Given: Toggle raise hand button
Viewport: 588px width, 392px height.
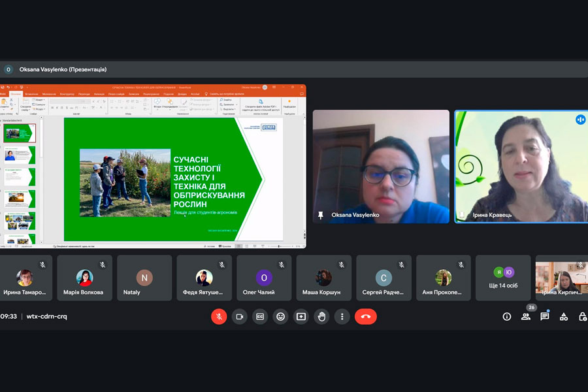Looking at the screenshot, I should click(x=321, y=317).
